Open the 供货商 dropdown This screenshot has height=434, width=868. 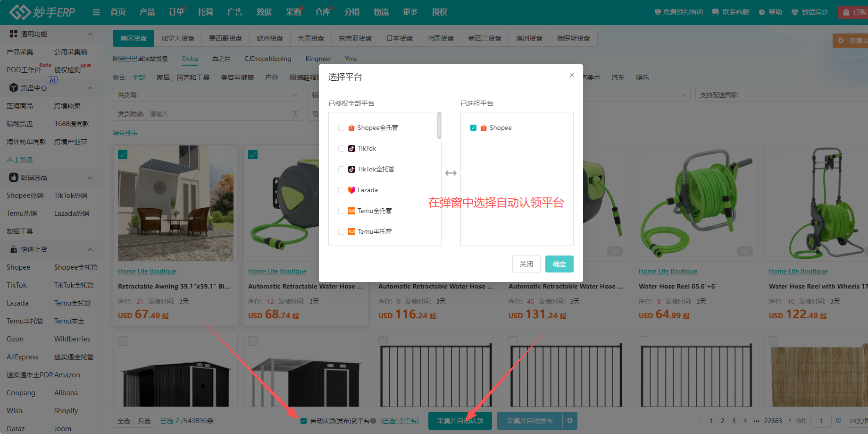click(x=208, y=95)
